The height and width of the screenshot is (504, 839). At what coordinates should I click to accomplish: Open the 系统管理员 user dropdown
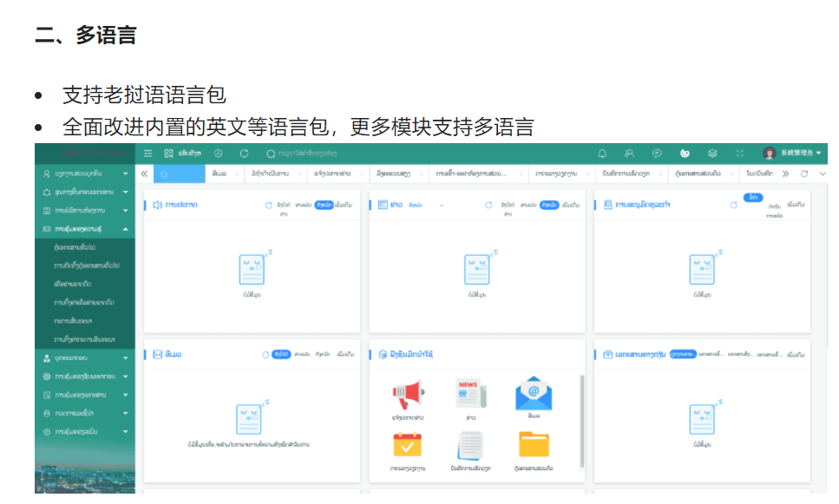click(793, 154)
